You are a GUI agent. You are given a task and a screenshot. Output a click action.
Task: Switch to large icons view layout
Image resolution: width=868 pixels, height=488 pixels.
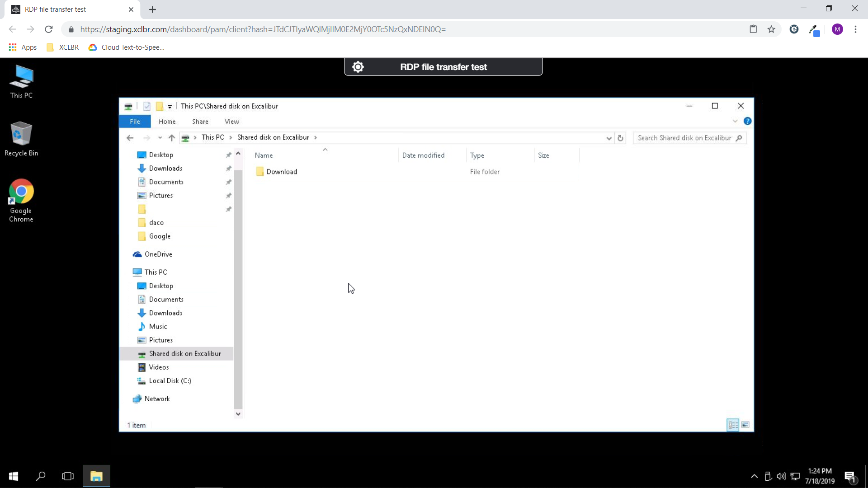tap(745, 425)
